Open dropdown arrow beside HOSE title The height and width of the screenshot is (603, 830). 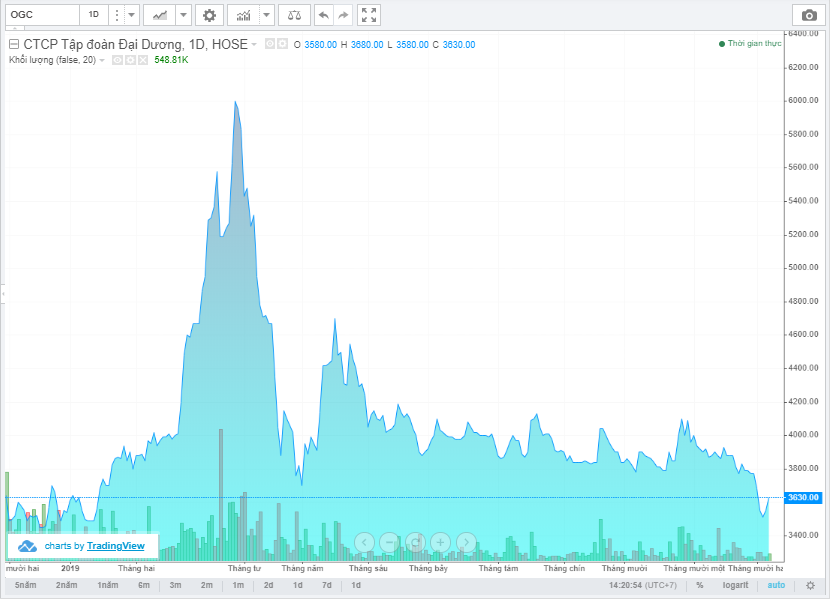pyautogui.click(x=254, y=44)
